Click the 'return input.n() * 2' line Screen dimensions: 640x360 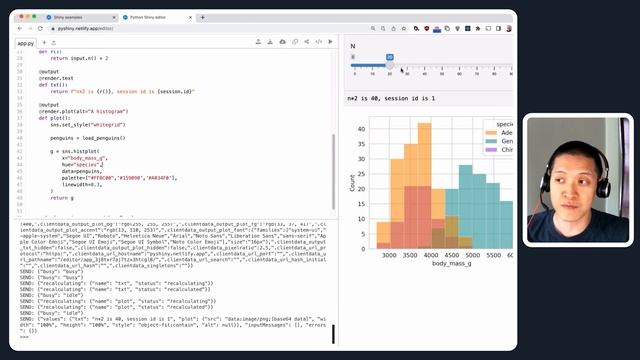79,58
